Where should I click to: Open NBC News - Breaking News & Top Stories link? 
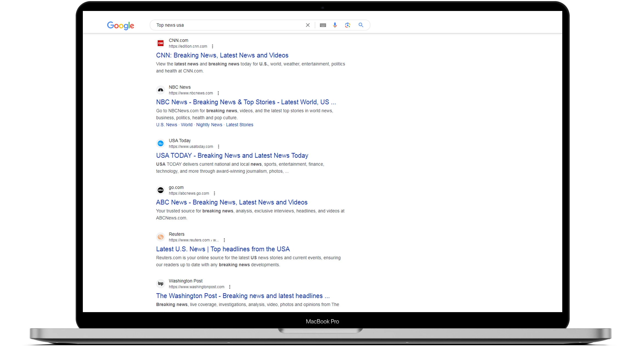(246, 102)
